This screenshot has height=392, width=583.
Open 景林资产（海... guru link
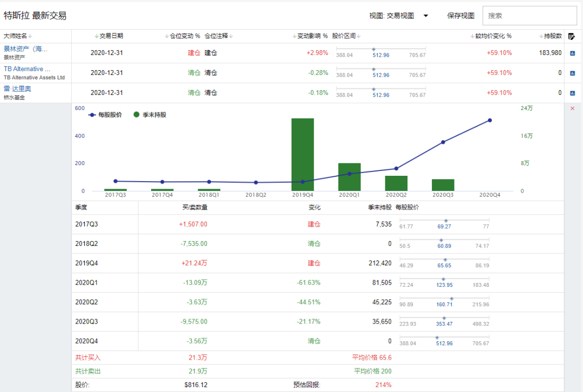[x=25, y=49]
